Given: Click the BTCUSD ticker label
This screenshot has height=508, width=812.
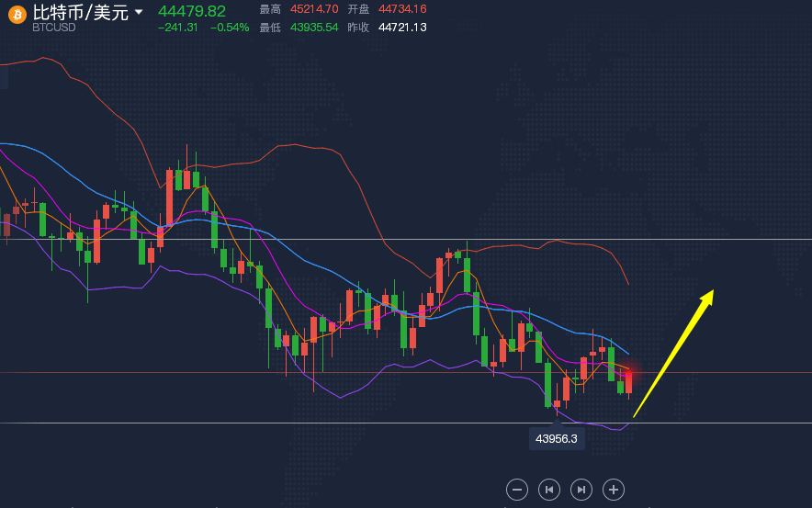Looking at the screenshot, I should [54, 28].
